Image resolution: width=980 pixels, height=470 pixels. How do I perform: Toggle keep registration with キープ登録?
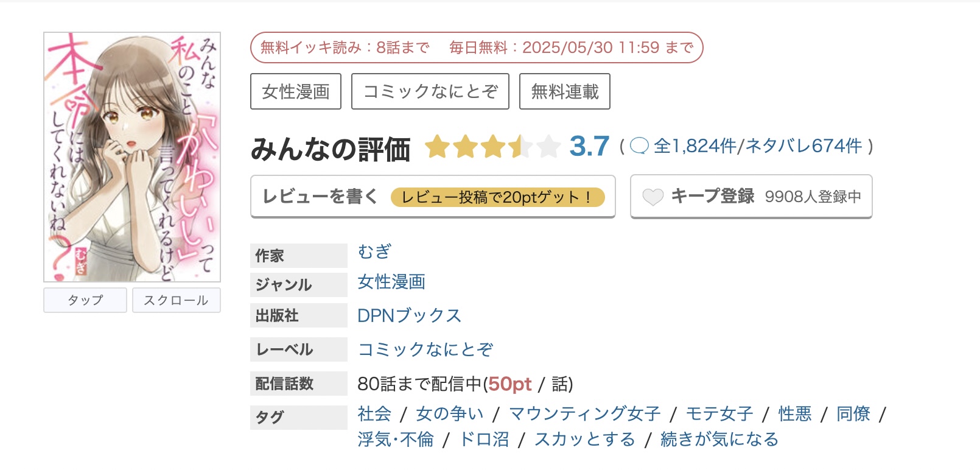(x=713, y=196)
